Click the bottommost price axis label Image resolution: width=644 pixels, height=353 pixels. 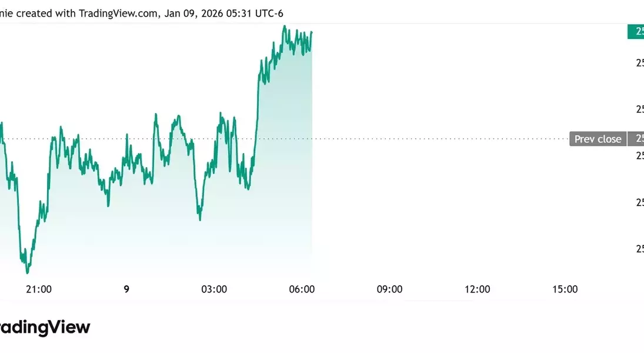coord(639,248)
